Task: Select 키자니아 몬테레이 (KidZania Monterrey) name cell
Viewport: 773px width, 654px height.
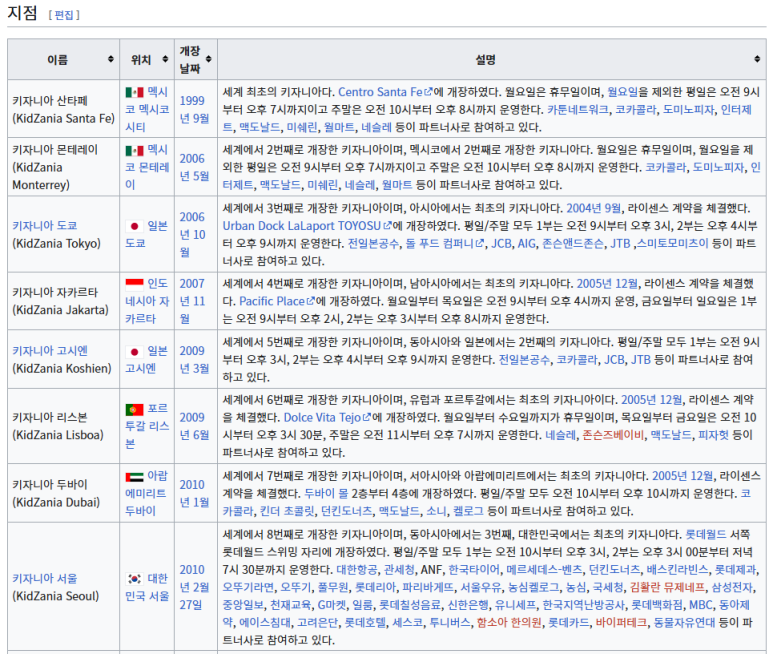Action: (x=64, y=167)
